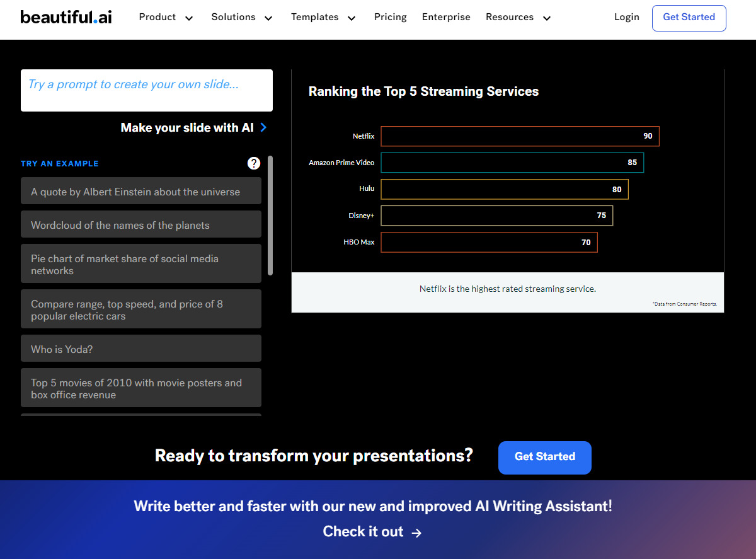Viewport: 756px width, 559px height.
Task: Click Ready to transform your presentations text
Action: [314, 456]
